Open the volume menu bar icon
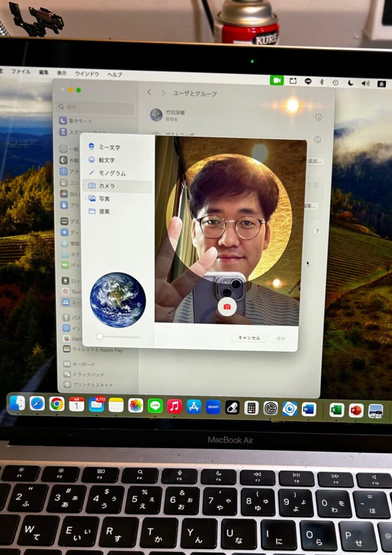This screenshot has width=392, height=555. point(365,83)
